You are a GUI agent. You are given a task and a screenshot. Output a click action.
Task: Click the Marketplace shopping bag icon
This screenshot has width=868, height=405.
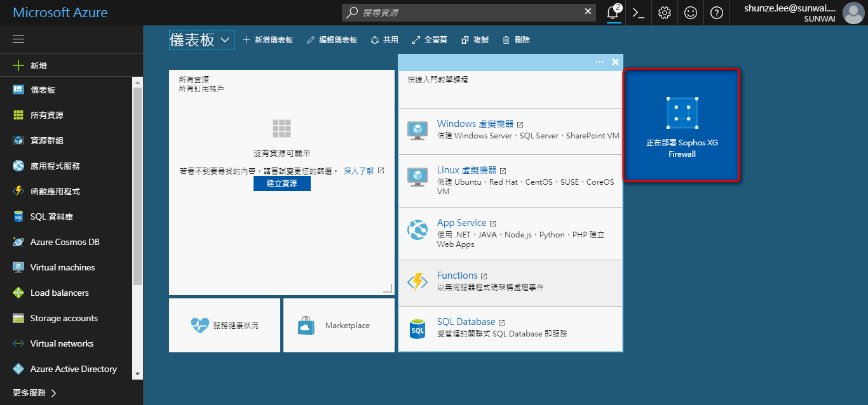tap(306, 326)
